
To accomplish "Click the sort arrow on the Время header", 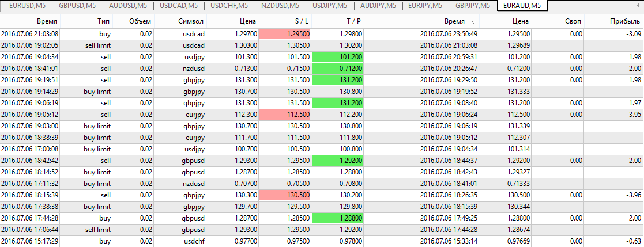I will pos(473,22).
